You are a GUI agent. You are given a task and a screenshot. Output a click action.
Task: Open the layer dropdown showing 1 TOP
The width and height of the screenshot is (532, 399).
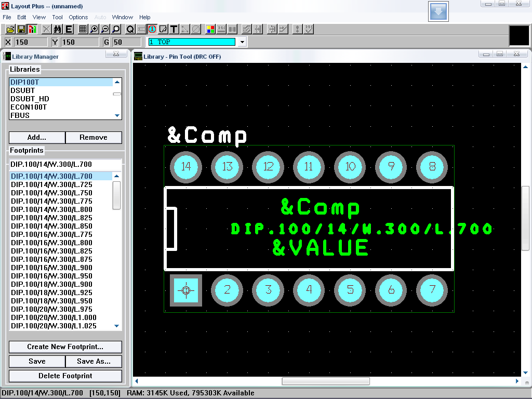coord(242,42)
